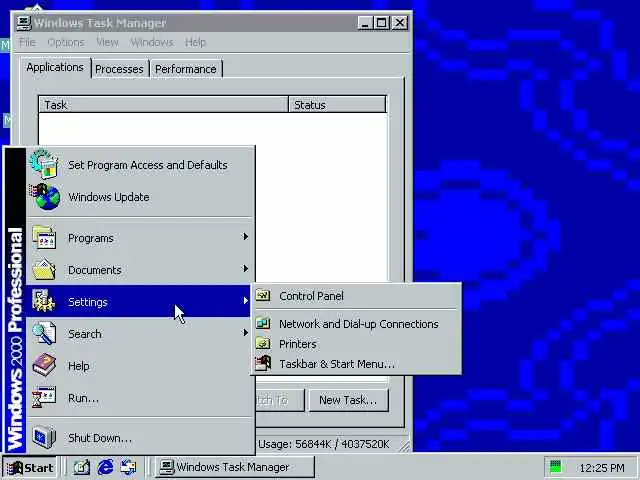Click Windows Task Manager taskbar button

click(235, 467)
